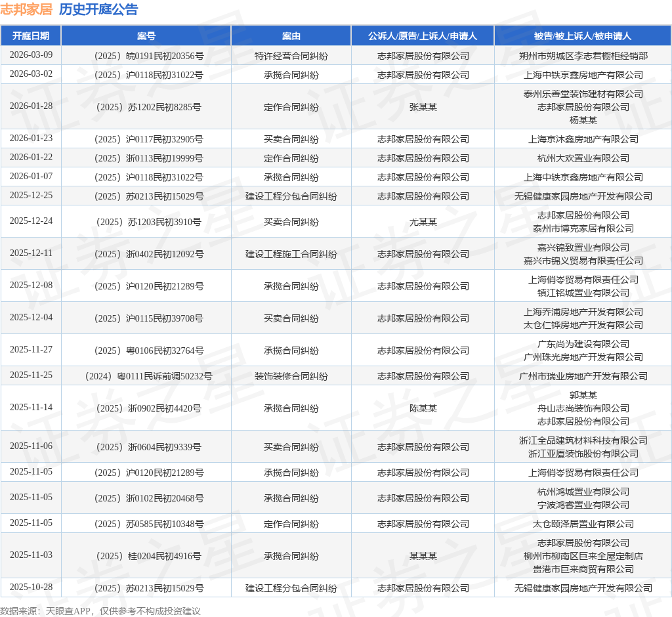Click defendant 镇江铭城置业有限公司

point(583,293)
